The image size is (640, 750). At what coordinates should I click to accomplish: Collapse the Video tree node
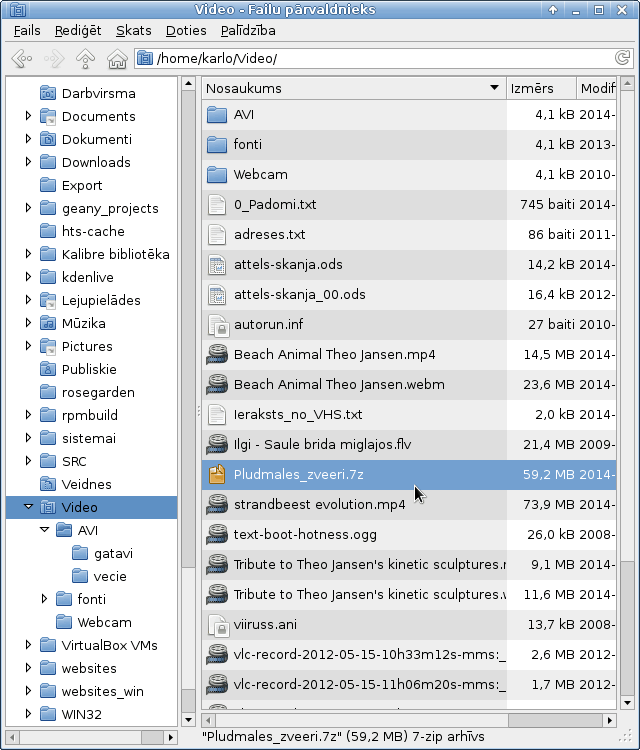[x=28, y=507]
